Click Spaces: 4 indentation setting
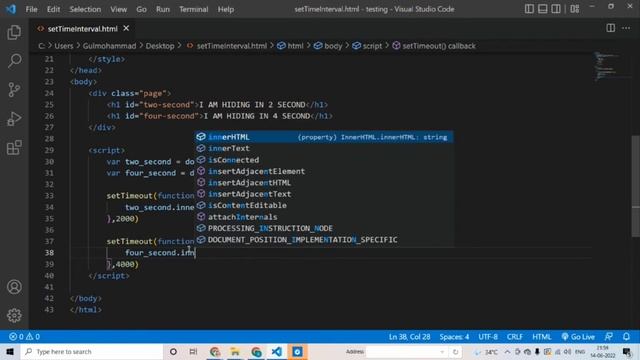Screen dimensions: 640x360 coord(454,337)
